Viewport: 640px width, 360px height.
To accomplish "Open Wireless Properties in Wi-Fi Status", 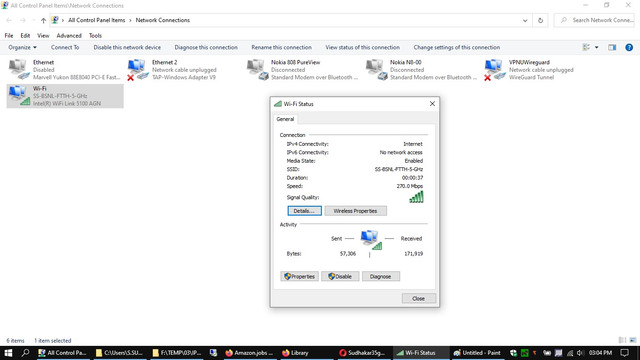I will (355, 211).
